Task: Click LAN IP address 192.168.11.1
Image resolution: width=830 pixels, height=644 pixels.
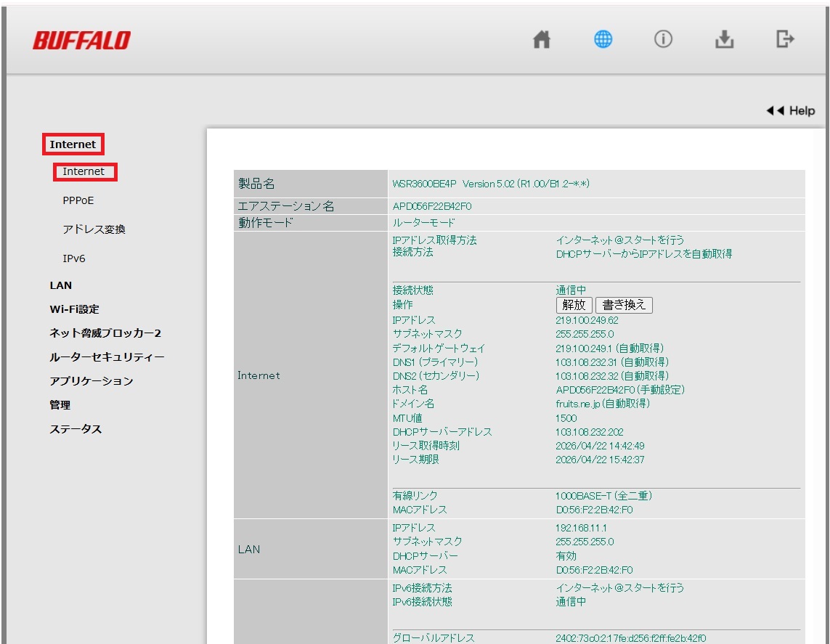Action: tap(581, 528)
